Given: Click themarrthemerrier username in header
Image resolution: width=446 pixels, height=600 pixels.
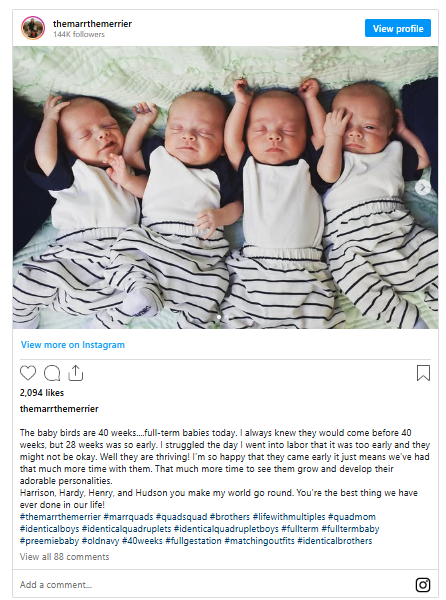Looking at the screenshot, I should (92, 24).
